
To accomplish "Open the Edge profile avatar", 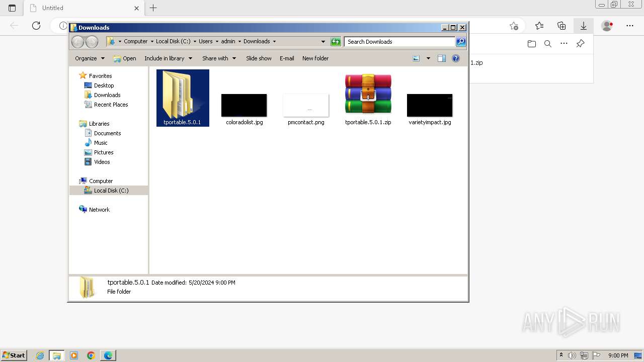I will point(607,26).
